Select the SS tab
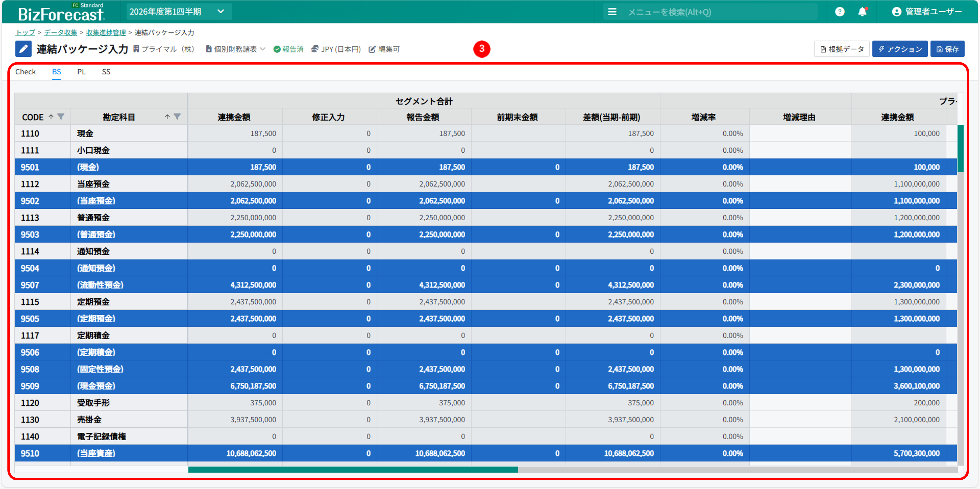Screen dimensions: 980x489 click(x=106, y=72)
